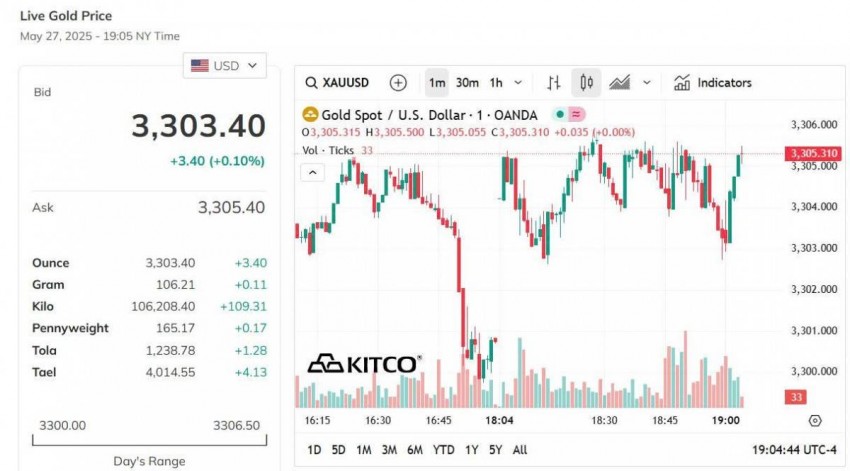
Task: Open chart settings hexagon icon
Action: 815,421
